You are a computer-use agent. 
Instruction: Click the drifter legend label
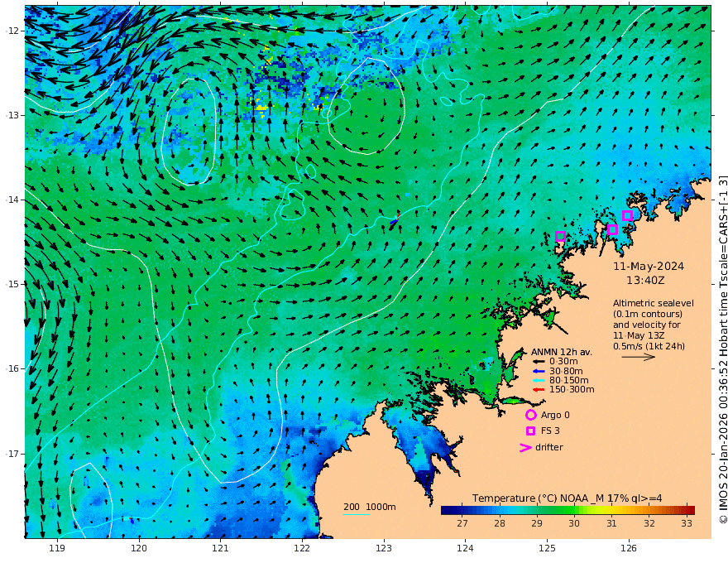pos(549,447)
